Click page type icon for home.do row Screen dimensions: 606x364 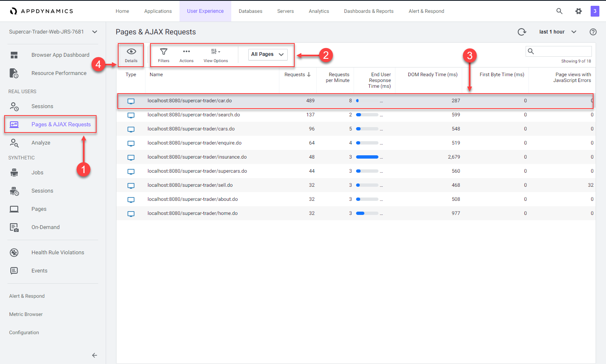pos(131,214)
